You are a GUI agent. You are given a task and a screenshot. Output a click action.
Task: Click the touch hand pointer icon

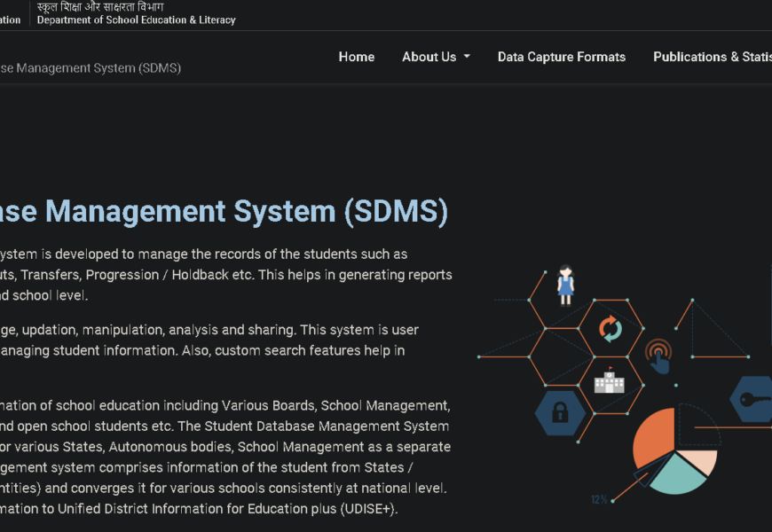659,356
